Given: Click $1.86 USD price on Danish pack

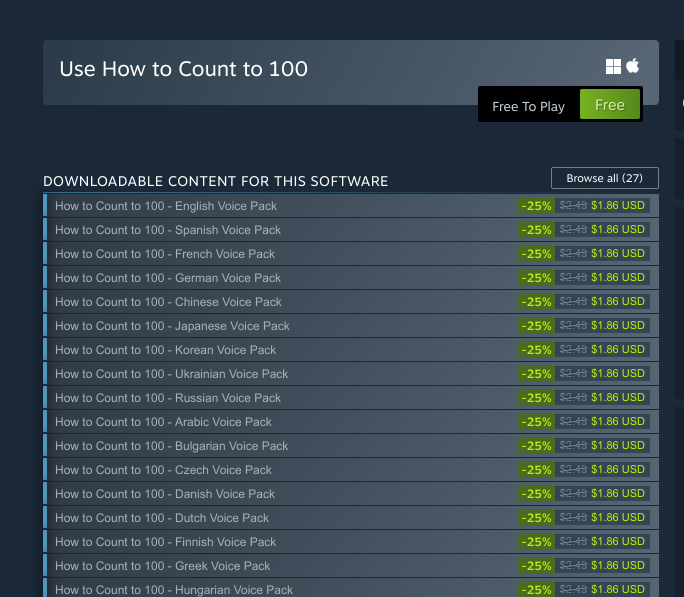Looking at the screenshot, I should 618,493.
